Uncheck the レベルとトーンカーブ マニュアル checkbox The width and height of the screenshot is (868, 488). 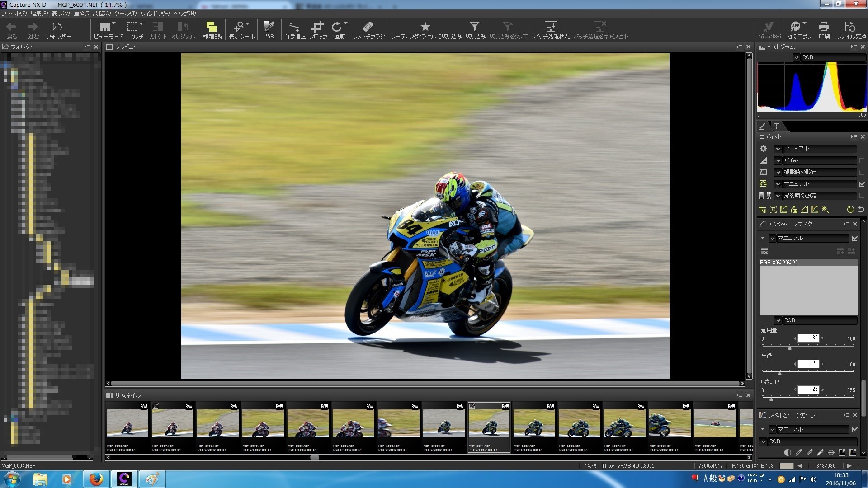tap(855, 429)
